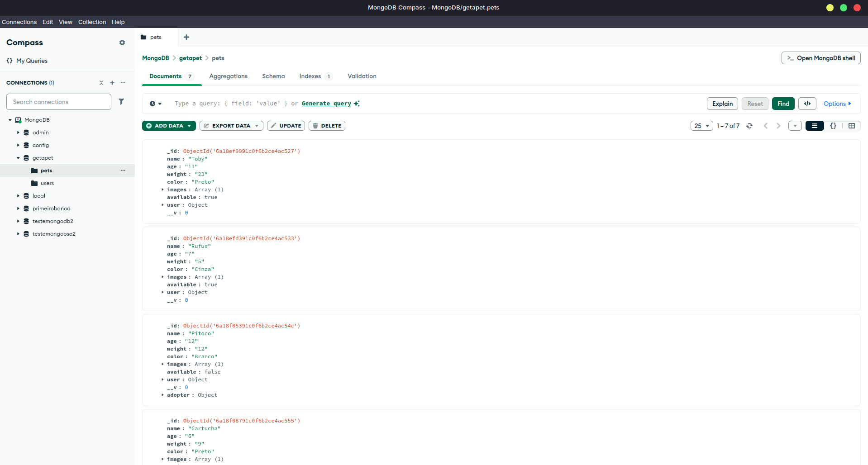The height and width of the screenshot is (465, 868).
Task: Click the query code export icon button
Action: coord(807,104)
